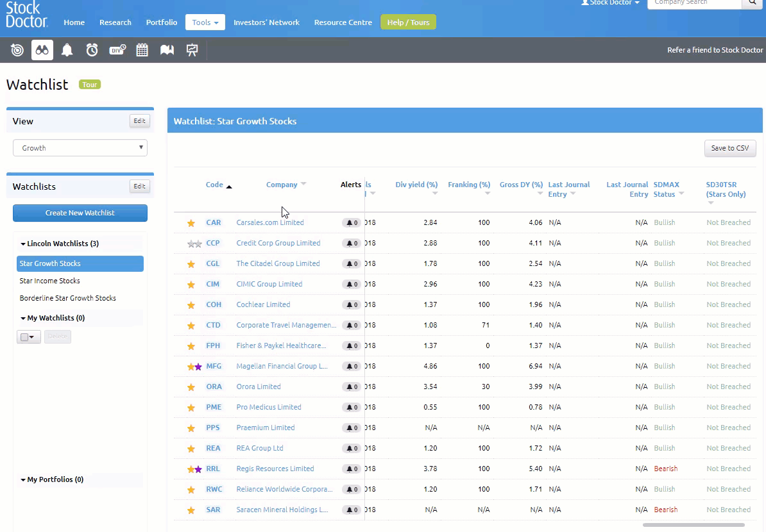Click the stars beside RRL
The image size is (766, 532).
(x=194, y=469)
